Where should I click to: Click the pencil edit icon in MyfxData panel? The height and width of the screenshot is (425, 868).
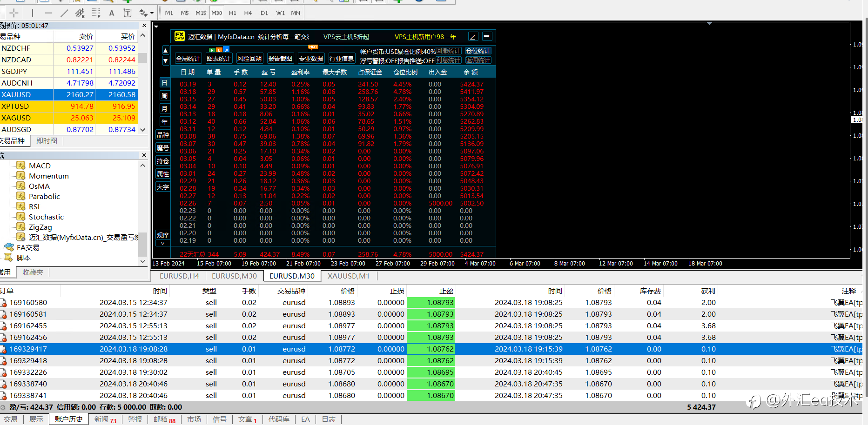coord(473,36)
